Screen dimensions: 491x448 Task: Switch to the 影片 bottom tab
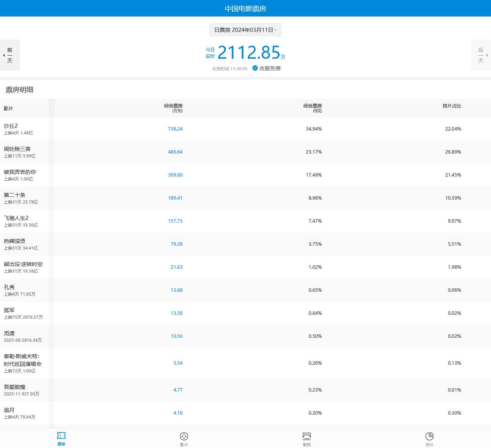(184, 438)
